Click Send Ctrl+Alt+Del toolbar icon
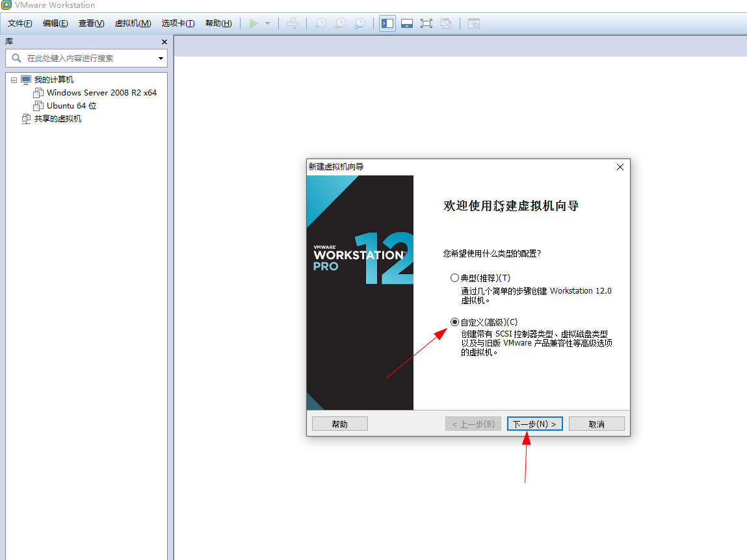The height and width of the screenshot is (560, 747). click(x=293, y=23)
